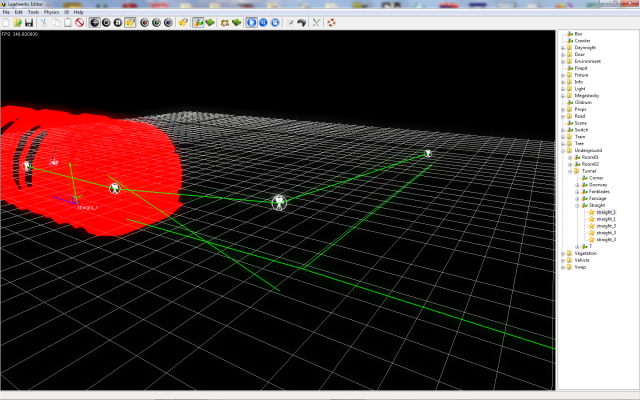The height and width of the screenshot is (400, 640).
Task: Click the red Delete icon in toolbar
Action: [x=79, y=22]
